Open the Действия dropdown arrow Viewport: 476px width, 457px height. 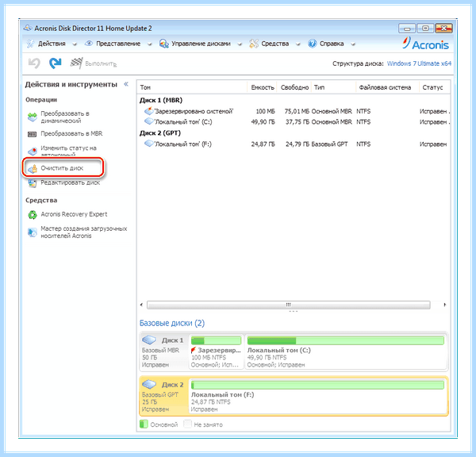[75, 44]
